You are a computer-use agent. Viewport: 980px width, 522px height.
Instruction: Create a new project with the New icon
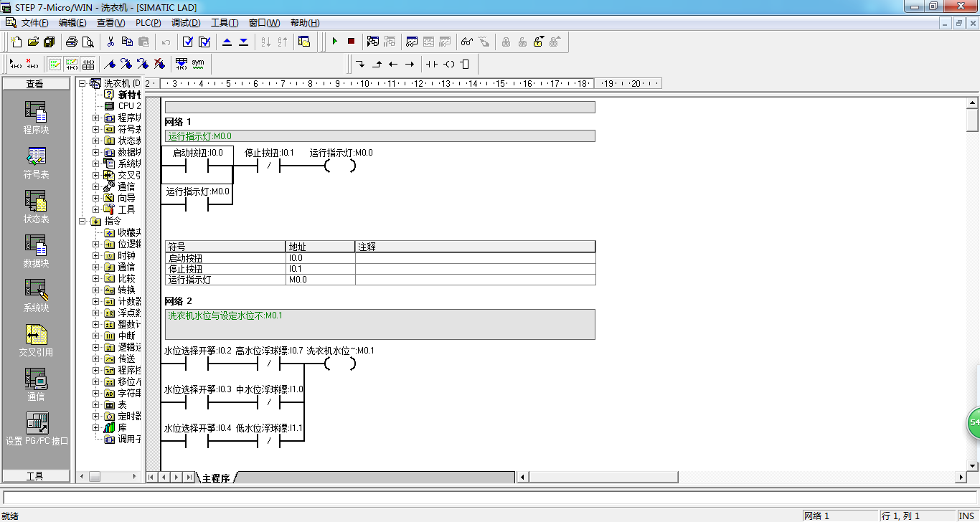pyautogui.click(x=17, y=42)
